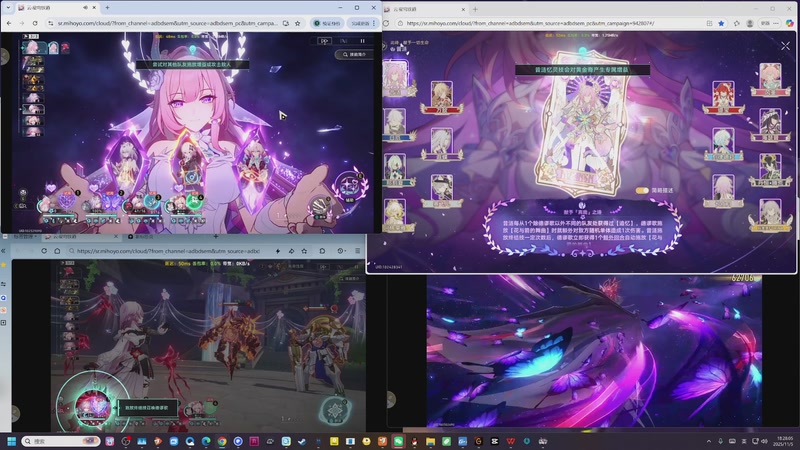Toggle the 简略描述 switch
Viewport: 800px width, 450px height.
click(642, 190)
